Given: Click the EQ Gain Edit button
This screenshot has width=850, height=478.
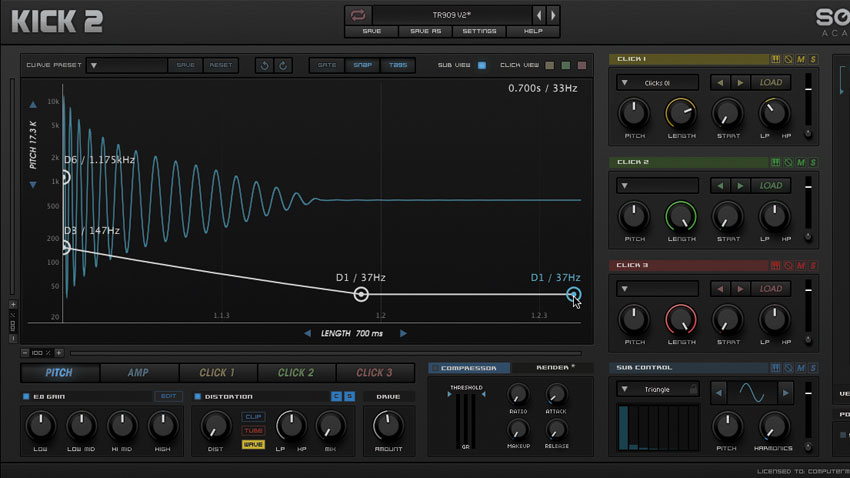Looking at the screenshot, I should 168,397.
